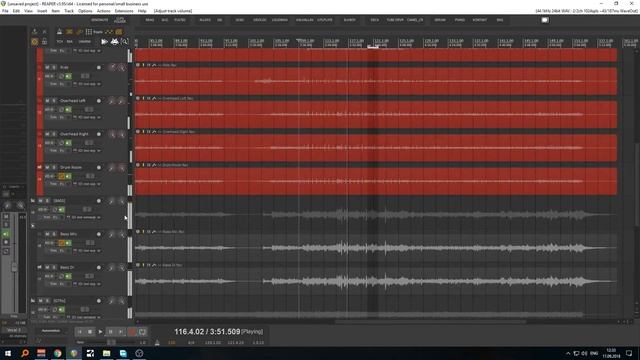Click the PIANO button in the top toolbar

coord(460,20)
